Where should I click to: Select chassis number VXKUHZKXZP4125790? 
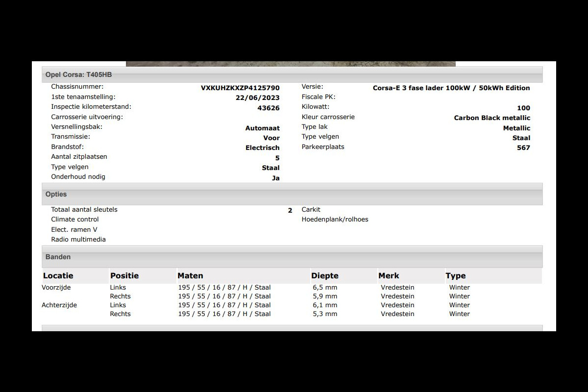[240, 88]
